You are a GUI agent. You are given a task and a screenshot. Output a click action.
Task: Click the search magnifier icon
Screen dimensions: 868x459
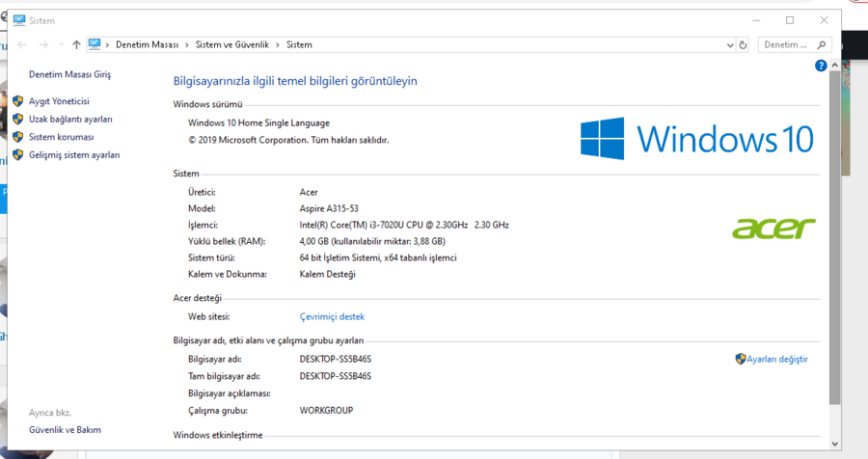pyautogui.click(x=822, y=45)
